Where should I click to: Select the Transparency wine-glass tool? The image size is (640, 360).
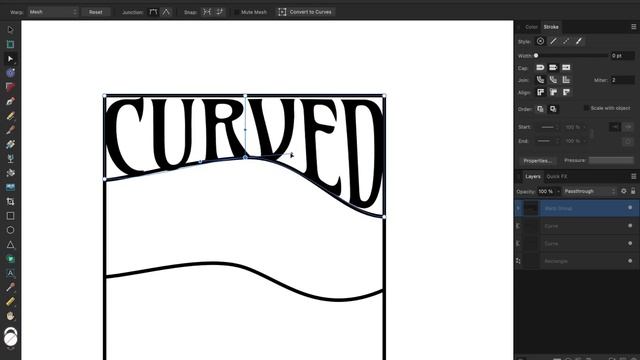[x=10, y=158]
